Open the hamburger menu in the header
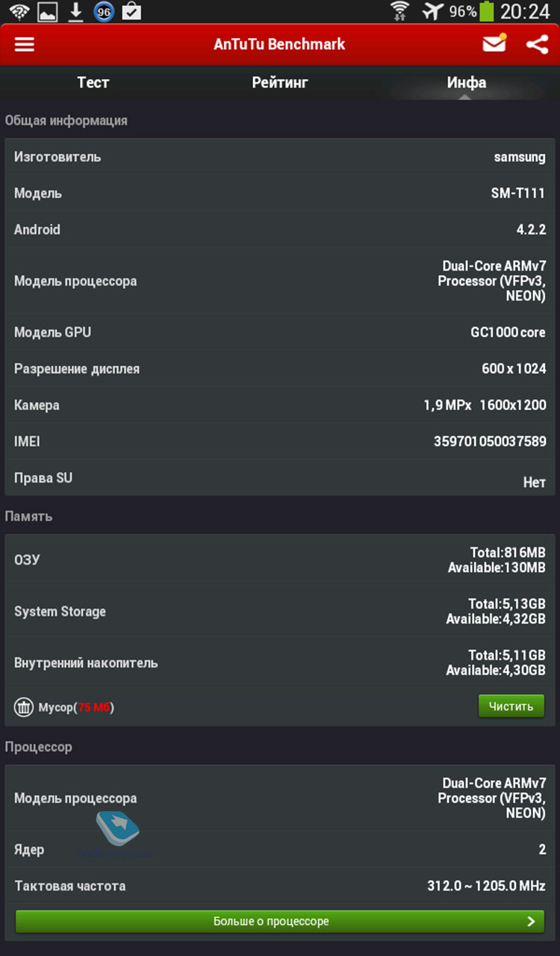The height and width of the screenshot is (956, 560). 25,45
